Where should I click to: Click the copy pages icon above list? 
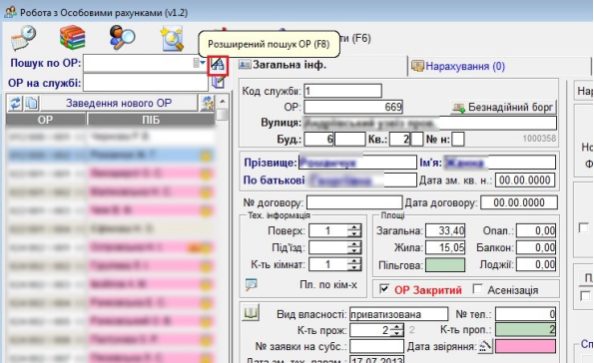[32, 103]
